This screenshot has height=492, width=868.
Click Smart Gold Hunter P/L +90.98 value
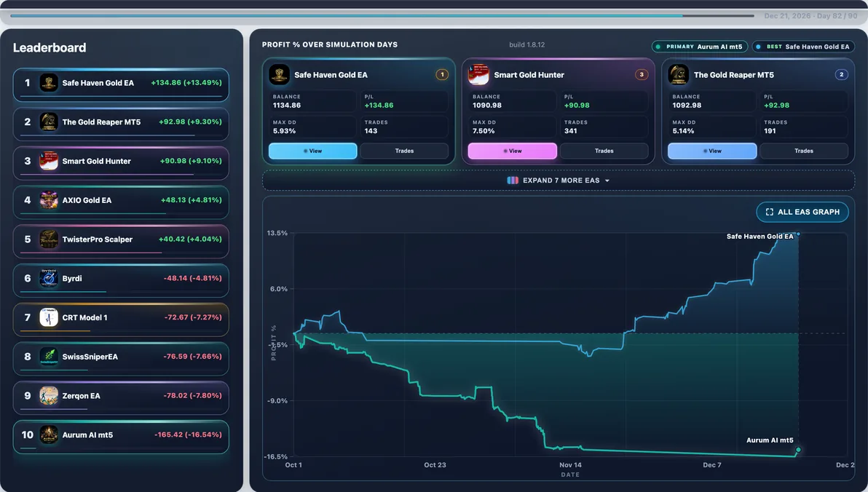(577, 105)
